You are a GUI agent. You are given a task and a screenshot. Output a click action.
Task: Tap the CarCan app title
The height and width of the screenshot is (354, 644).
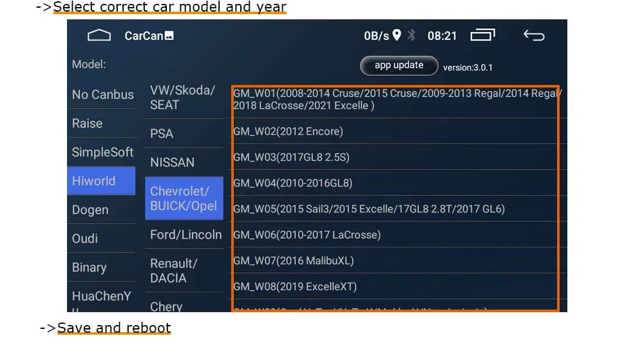[x=144, y=36]
